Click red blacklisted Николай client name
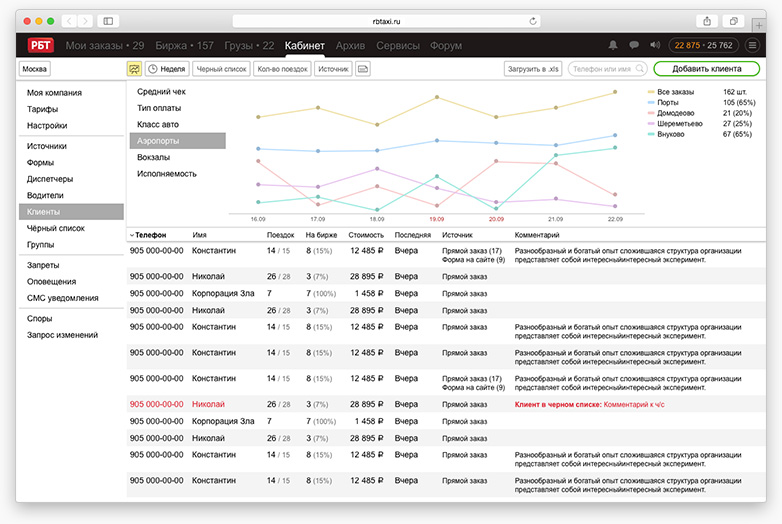 [x=208, y=404]
